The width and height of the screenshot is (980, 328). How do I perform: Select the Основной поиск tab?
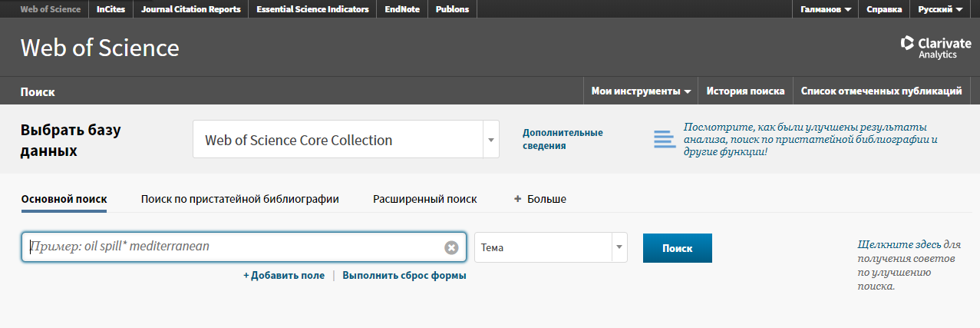coord(64,199)
